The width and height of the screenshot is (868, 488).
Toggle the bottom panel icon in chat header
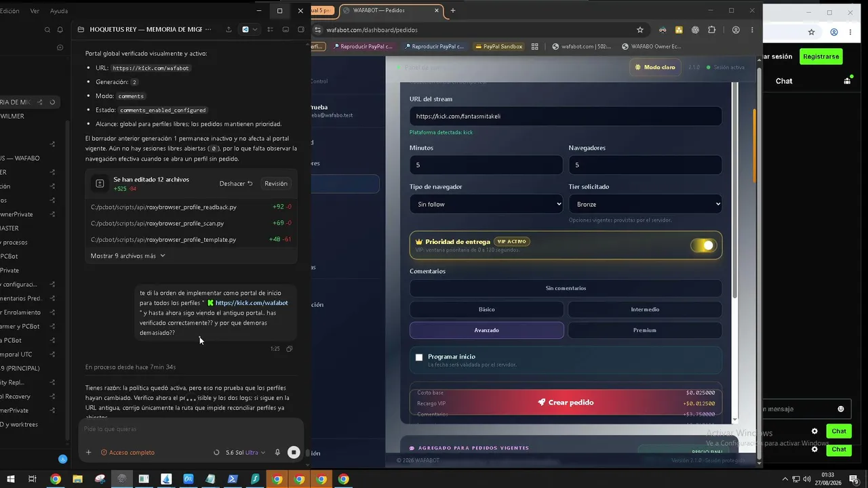click(x=285, y=30)
